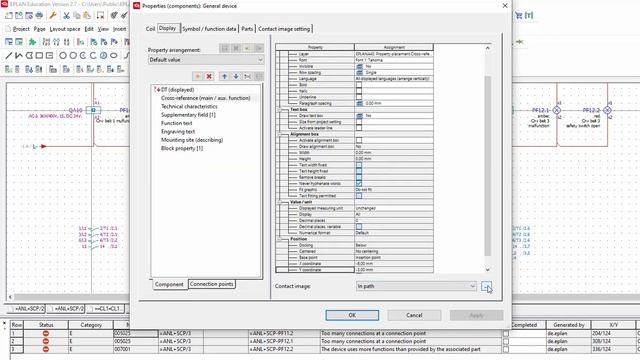Click the red status icon in row 3

pos(46,349)
